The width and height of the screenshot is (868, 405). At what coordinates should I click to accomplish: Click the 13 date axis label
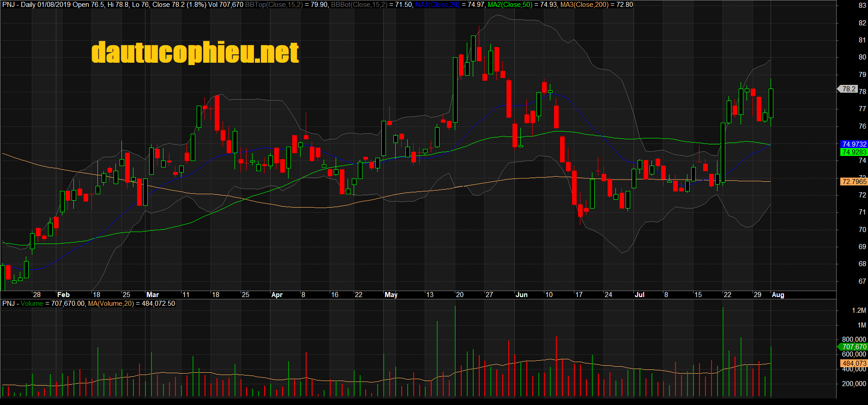(x=429, y=295)
